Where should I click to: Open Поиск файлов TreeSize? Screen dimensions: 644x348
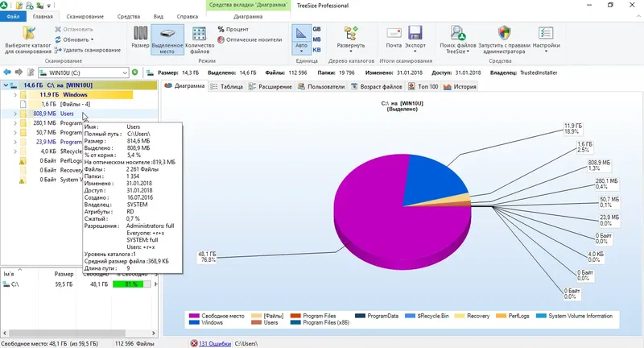tap(457, 39)
